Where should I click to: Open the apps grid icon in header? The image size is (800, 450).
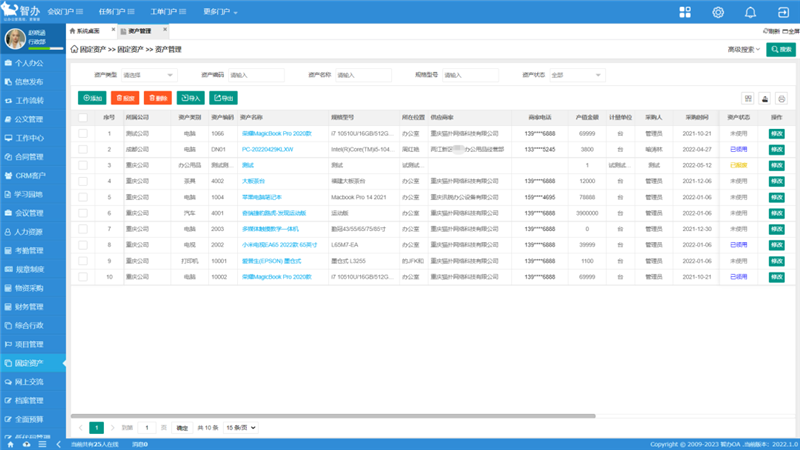[685, 12]
